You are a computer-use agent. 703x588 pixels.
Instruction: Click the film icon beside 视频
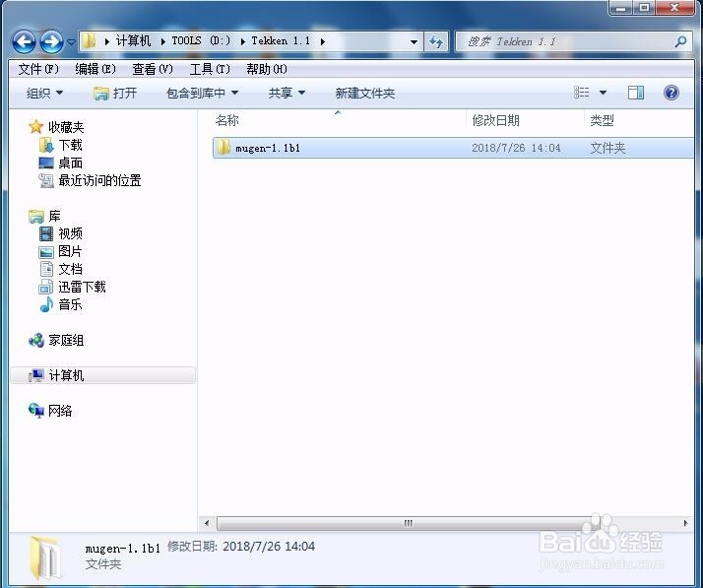click(45, 233)
